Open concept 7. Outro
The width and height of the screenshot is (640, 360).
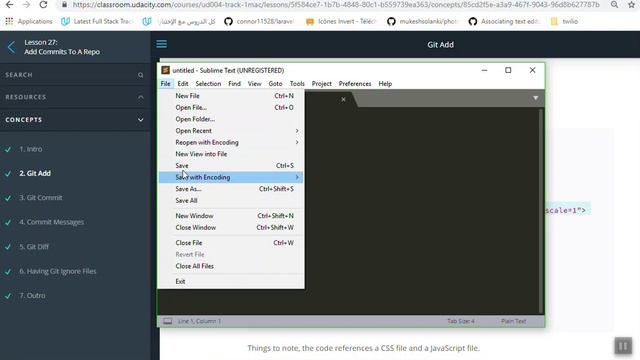(x=32, y=296)
